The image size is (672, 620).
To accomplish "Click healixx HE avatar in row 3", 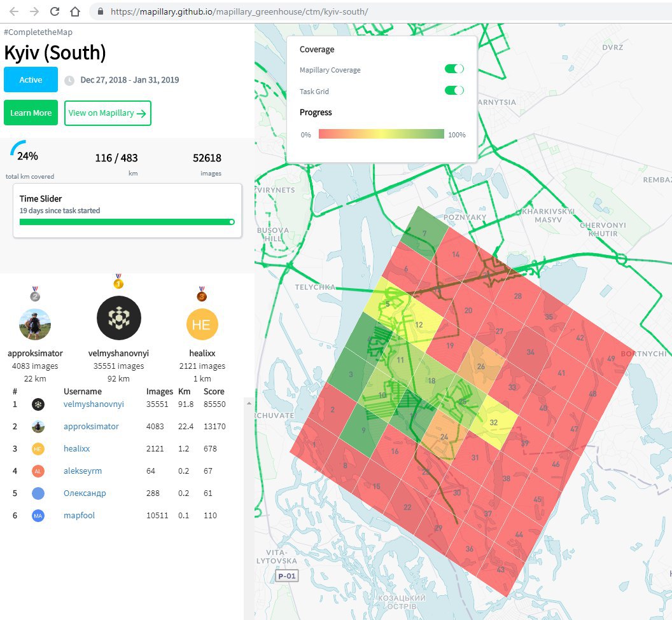I will pos(38,449).
